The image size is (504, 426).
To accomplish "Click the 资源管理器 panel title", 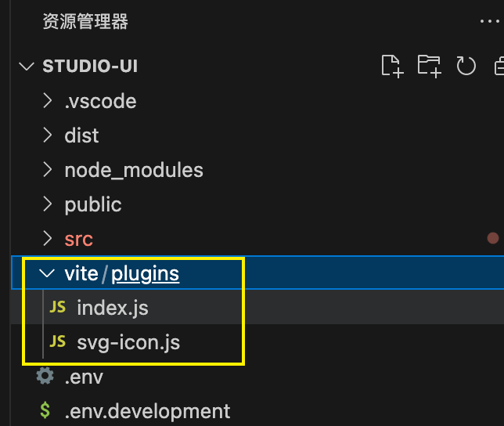I will tap(85, 22).
